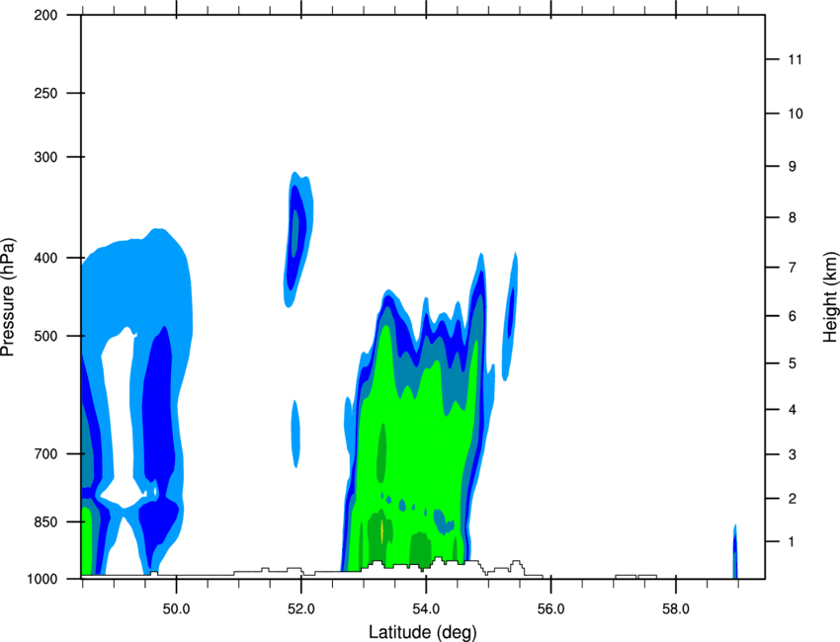
Task: Click the 52.0 latitude tick label
Action: tap(301, 609)
